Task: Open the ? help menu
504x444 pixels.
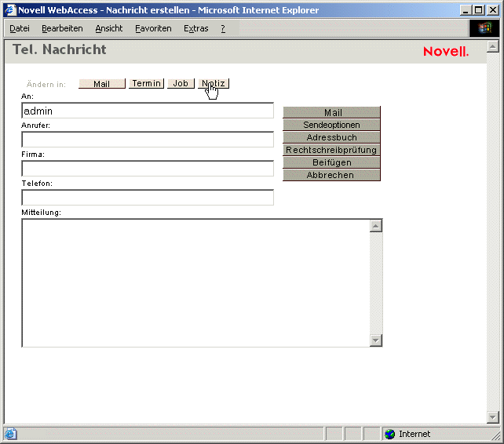Action: pos(223,28)
